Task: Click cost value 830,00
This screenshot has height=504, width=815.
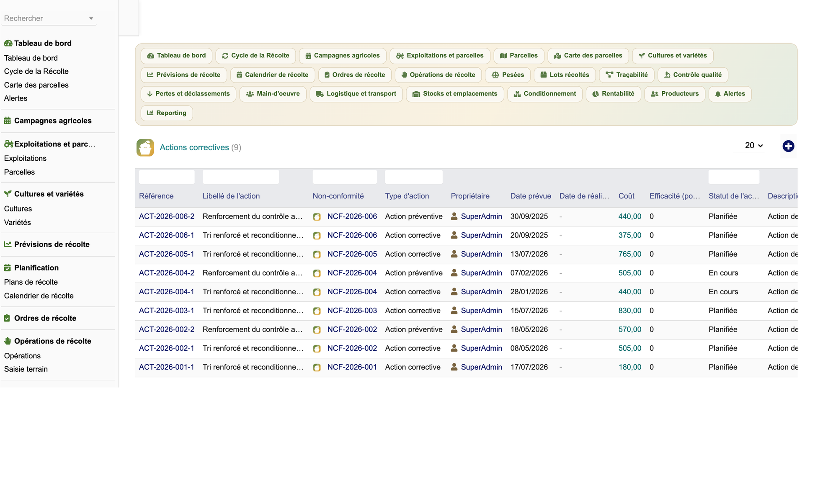Action: pyautogui.click(x=629, y=311)
